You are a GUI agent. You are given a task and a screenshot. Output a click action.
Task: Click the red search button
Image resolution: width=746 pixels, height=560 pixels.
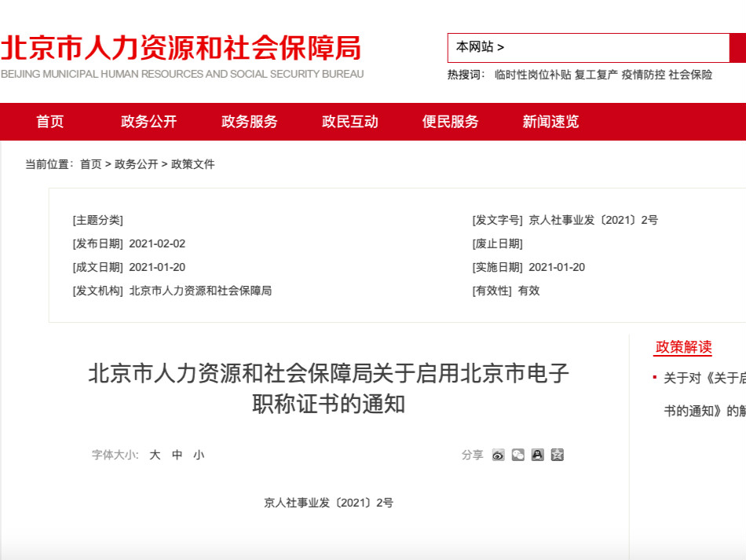click(x=738, y=48)
